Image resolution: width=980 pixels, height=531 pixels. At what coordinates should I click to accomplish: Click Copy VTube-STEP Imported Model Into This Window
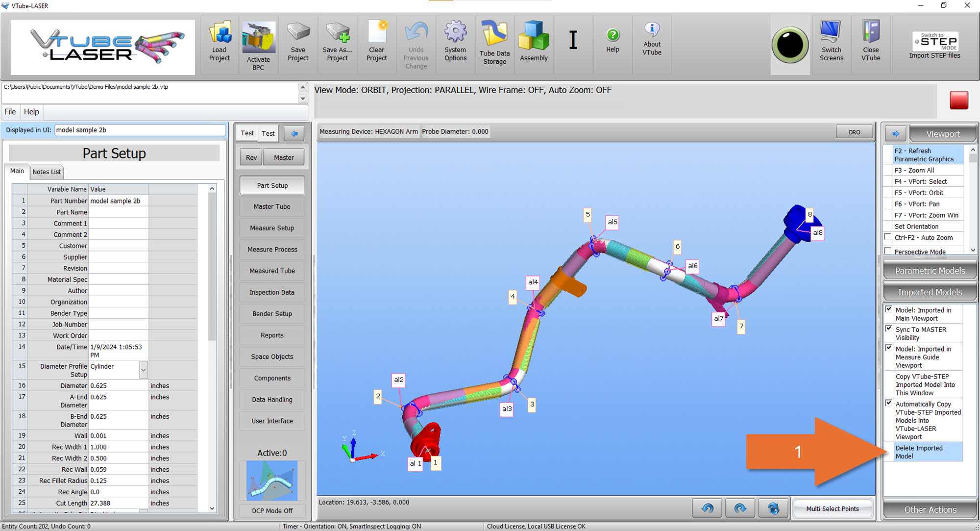[928, 384]
